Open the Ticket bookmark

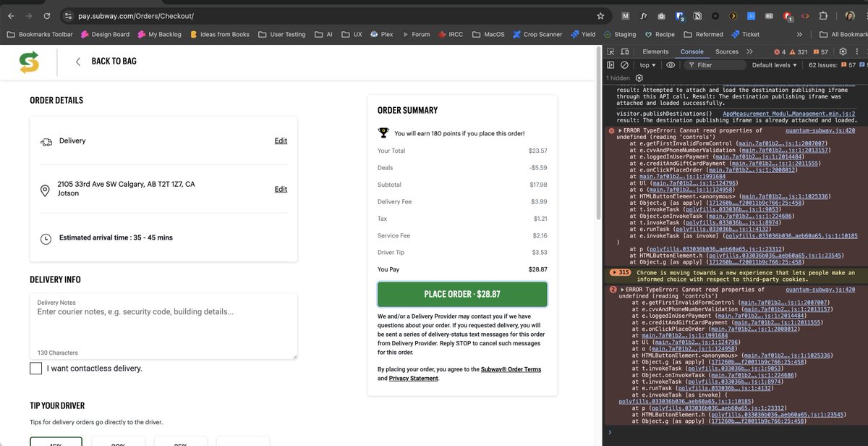point(745,34)
